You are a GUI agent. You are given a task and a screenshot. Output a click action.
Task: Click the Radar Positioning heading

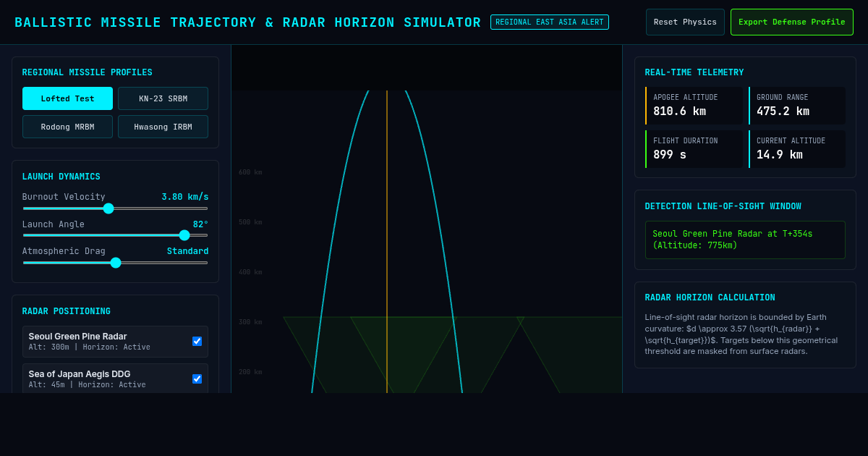(x=66, y=311)
